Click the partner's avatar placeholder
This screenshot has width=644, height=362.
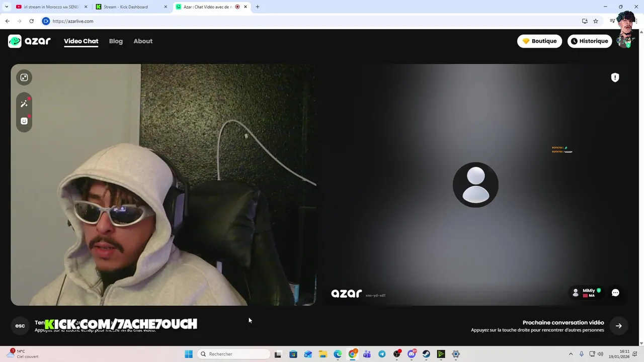(475, 185)
